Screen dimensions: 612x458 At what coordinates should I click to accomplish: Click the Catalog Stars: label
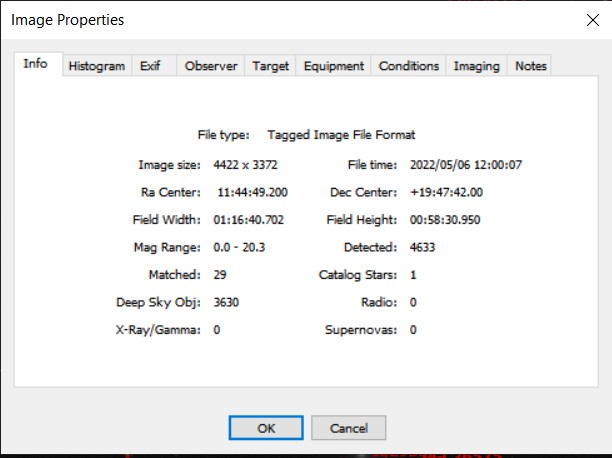(358, 275)
